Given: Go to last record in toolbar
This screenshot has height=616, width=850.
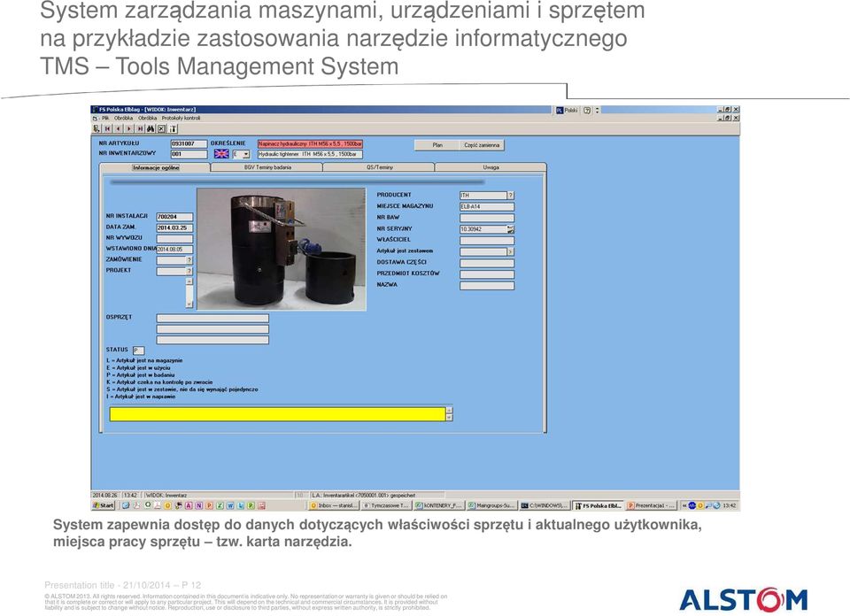Looking at the screenshot, I should 140,129.
